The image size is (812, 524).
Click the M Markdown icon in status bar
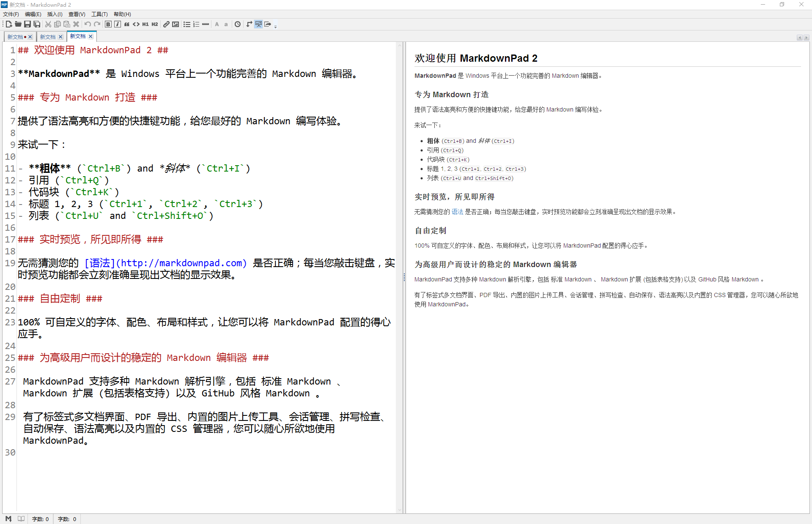tap(8, 519)
